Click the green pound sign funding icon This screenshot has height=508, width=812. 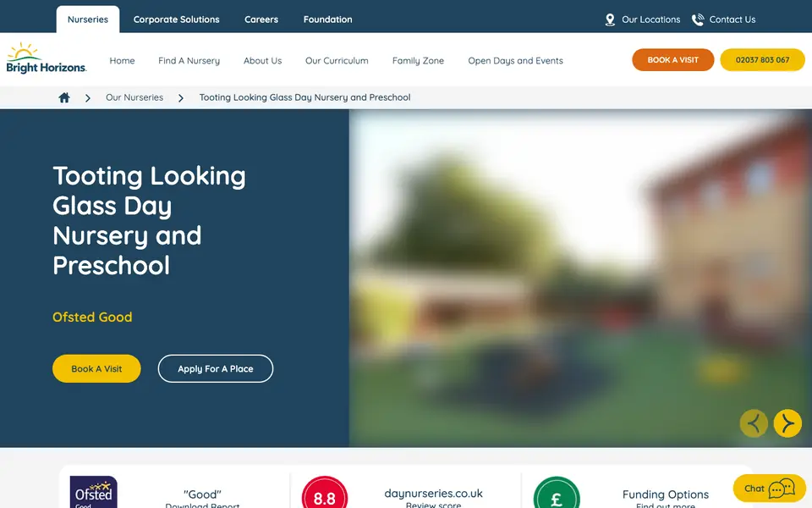tap(557, 493)
